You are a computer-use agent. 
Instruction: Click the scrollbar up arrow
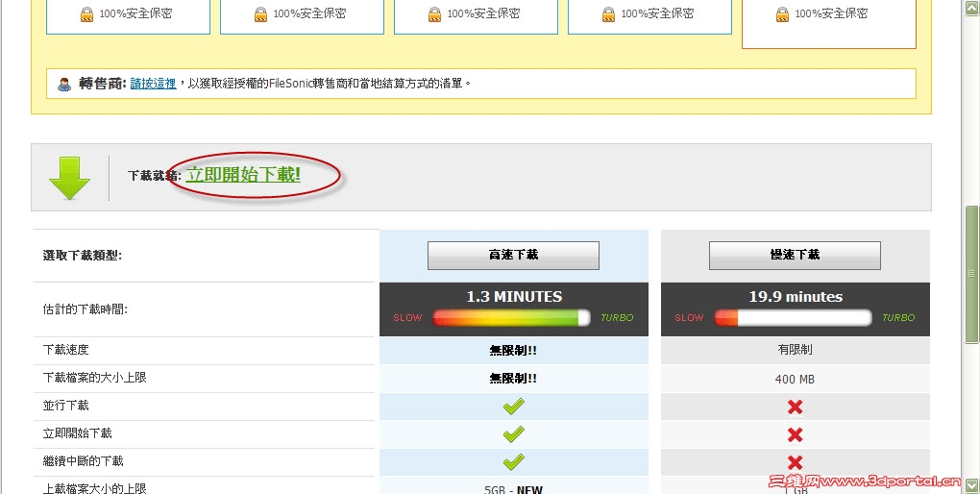tap(972, 8)
